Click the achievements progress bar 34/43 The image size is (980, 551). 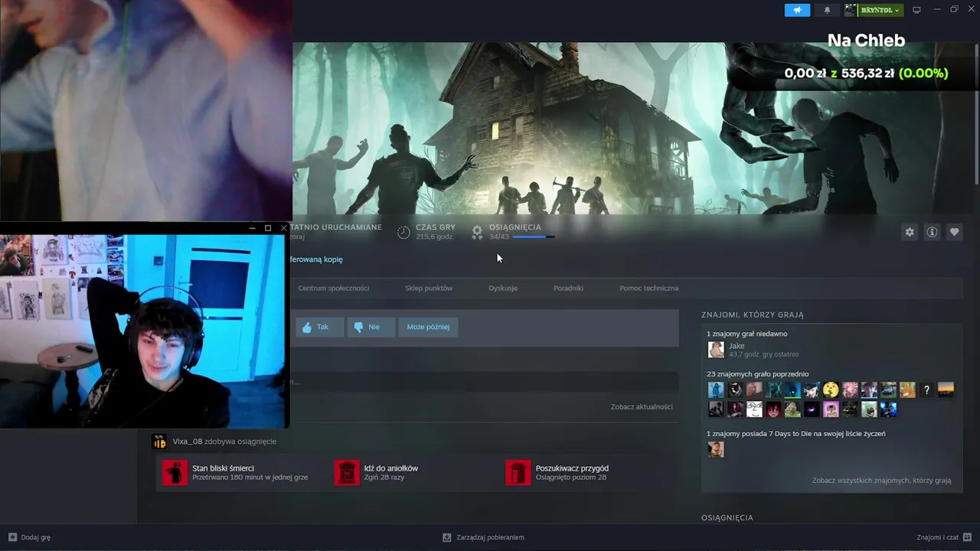(533, 237)
